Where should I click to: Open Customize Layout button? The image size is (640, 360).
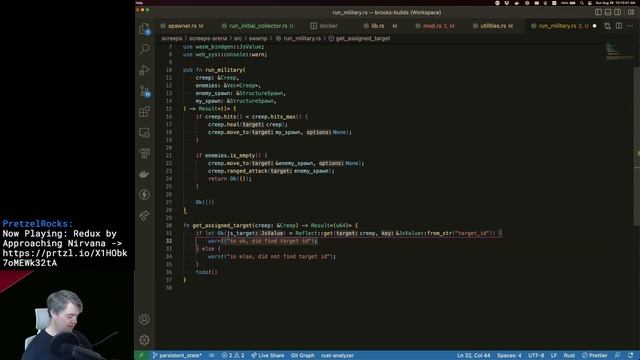point(631,12)
